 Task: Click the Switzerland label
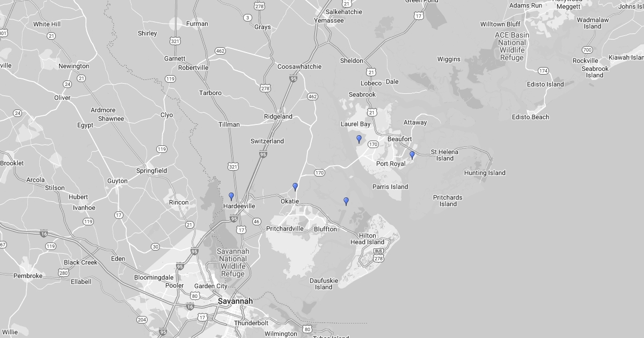pyautogui.click(x=267, y=142)
